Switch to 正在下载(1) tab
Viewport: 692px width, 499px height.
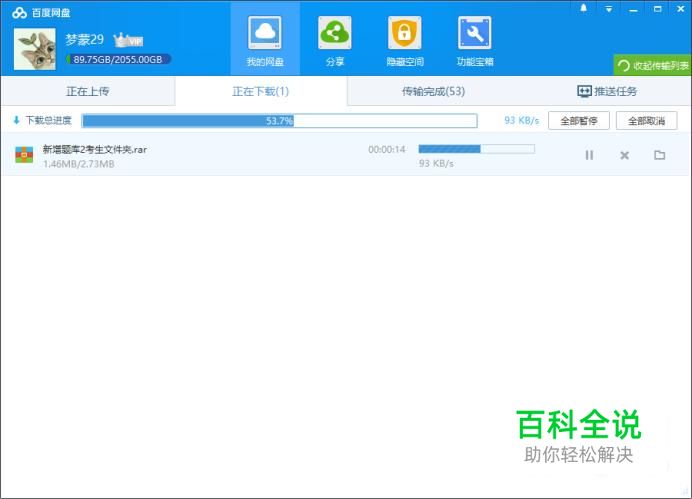click(261, 91)
